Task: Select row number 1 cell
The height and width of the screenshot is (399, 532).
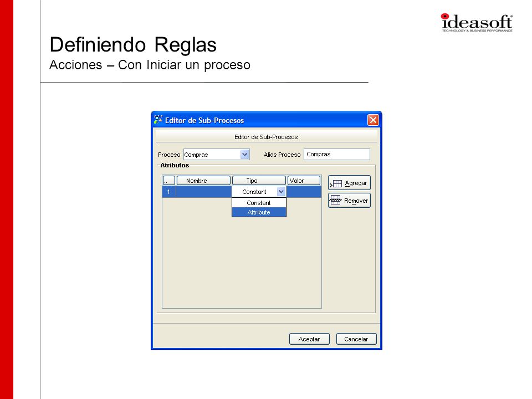Action: [x=168, y=192]
